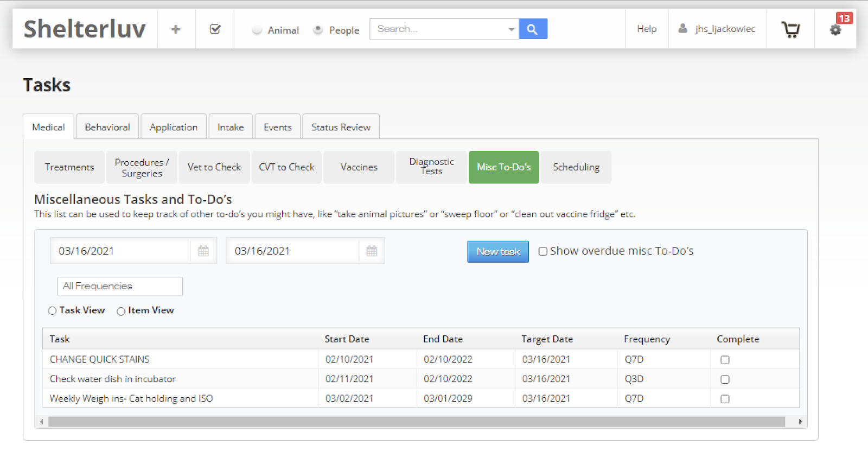The height and width of the screenshot is (451, 868).
Task: Expand the search box dropdown arrow
Action: point(511,29)
